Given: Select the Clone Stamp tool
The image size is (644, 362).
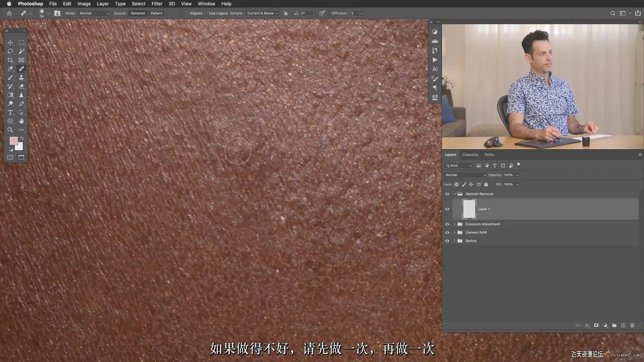Looking at the screenshot, I should point(21,77).
